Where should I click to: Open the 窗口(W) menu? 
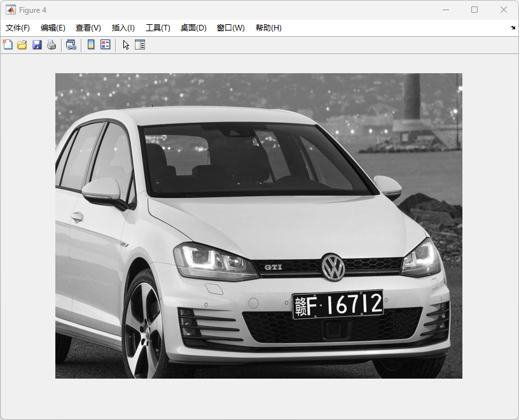(x=231, y=28)
